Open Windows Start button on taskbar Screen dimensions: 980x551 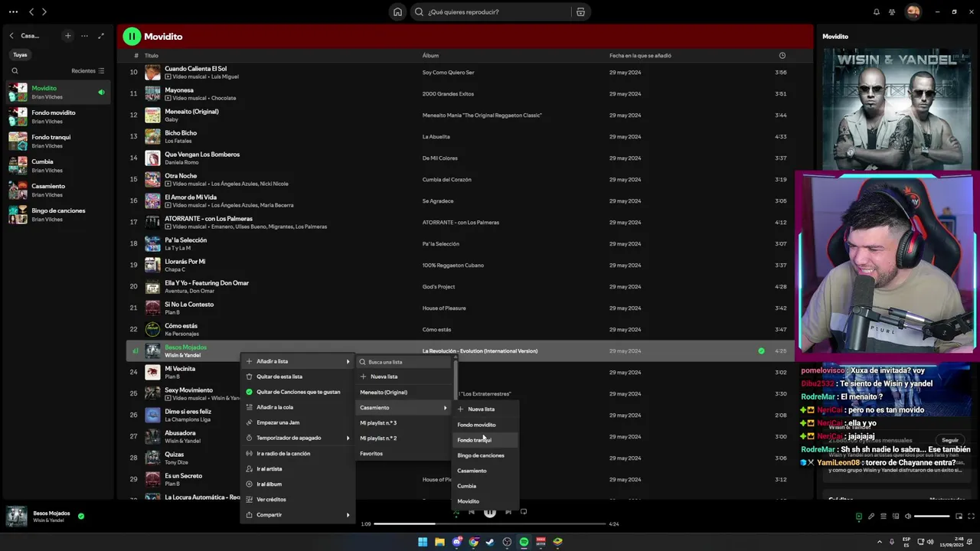(x=423, y=542)
